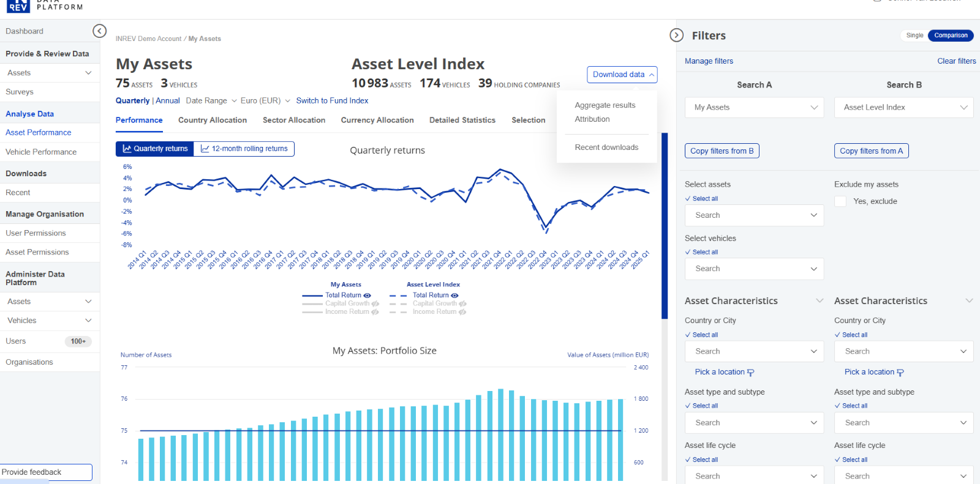The width and height of the screenshot is (980, 484).
Task: Click the chart icon in Quarterly returns button
Action: (127, 149)
